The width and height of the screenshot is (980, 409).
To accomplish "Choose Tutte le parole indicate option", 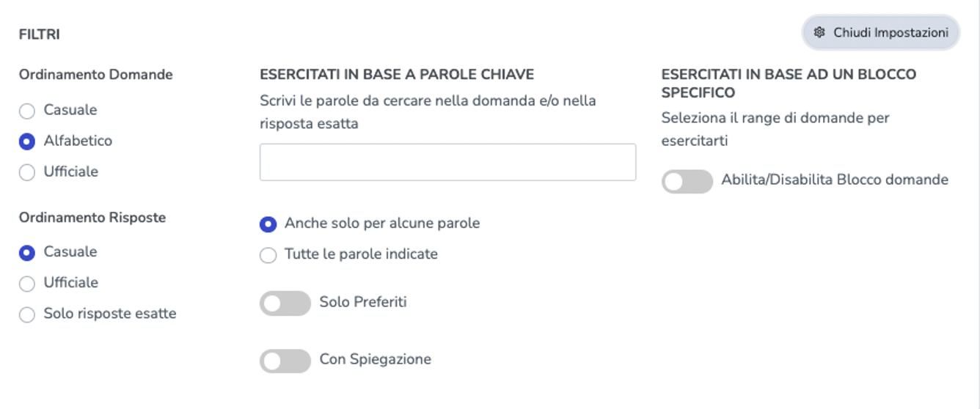I will tap(268, 255).
